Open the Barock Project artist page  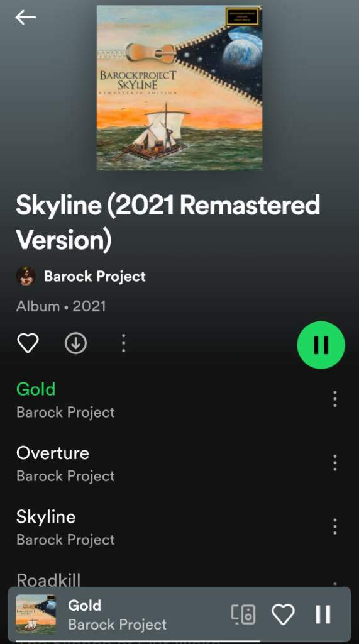95,277
